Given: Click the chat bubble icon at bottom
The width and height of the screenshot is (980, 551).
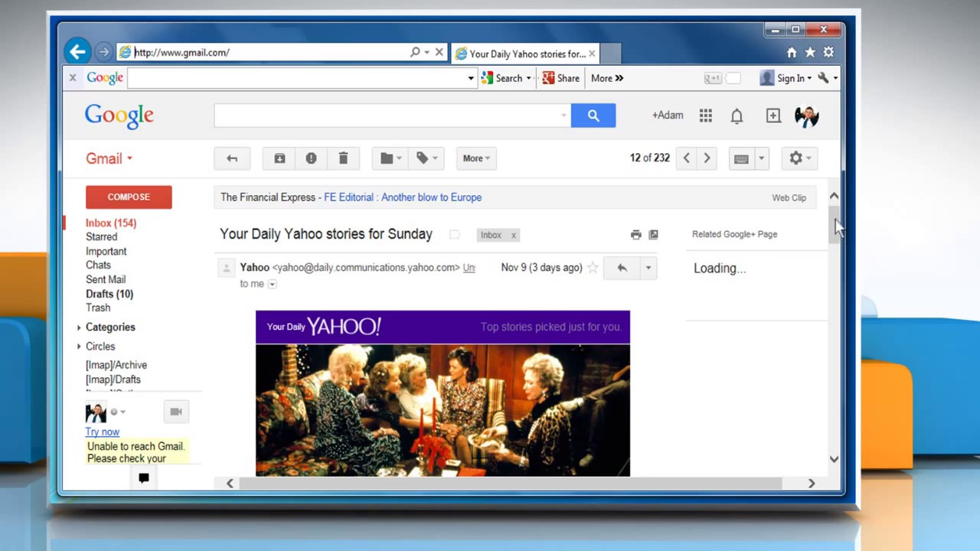Looking at the screenshot, I should 143,478.
